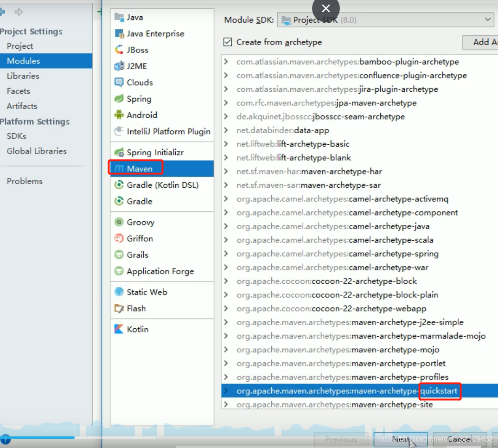Select maven-archetype-marmalade-mojo archetype
Viewport: 498px width, 448px height.
click(359, 336)
